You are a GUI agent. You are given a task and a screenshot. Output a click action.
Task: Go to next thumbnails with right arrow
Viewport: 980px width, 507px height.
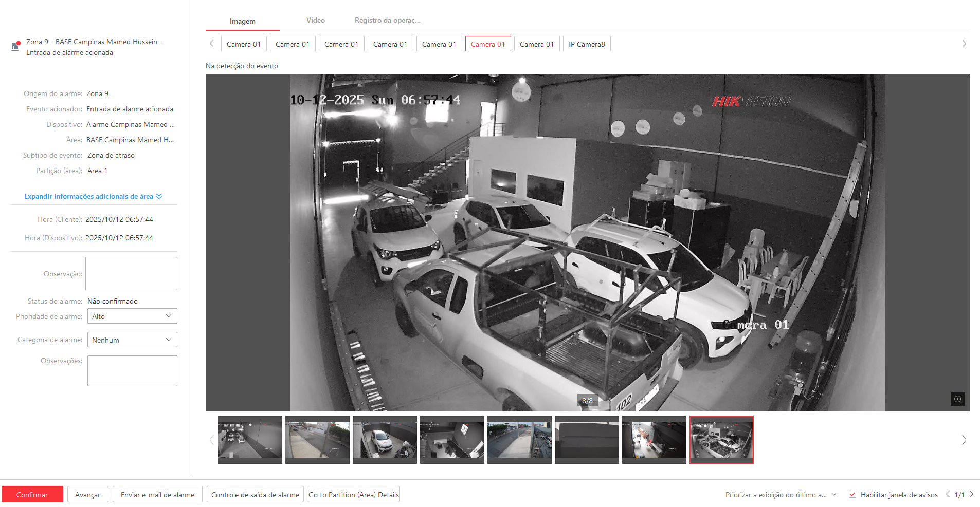pyautogui.click(x=964, y=440)
